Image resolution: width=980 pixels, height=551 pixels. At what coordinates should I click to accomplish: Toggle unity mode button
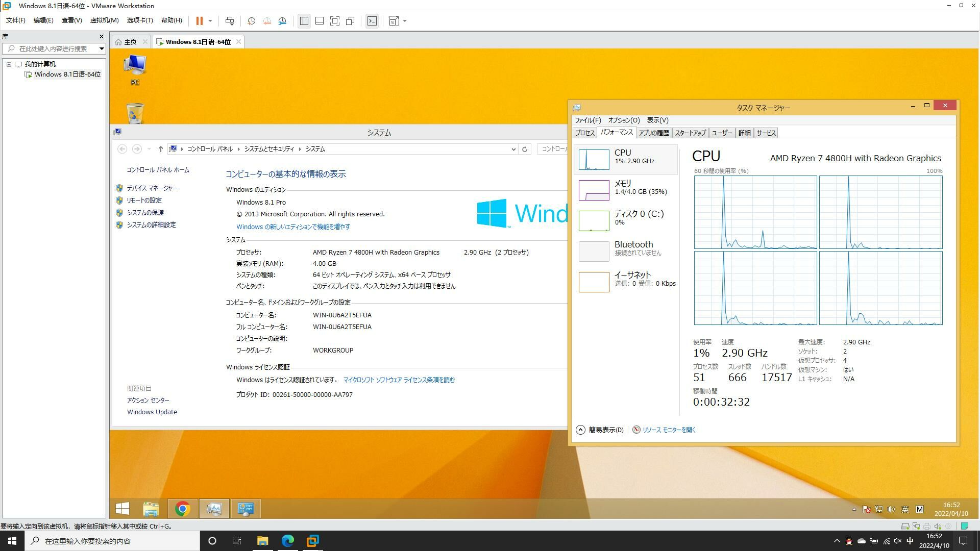click(x=350, y=21)
